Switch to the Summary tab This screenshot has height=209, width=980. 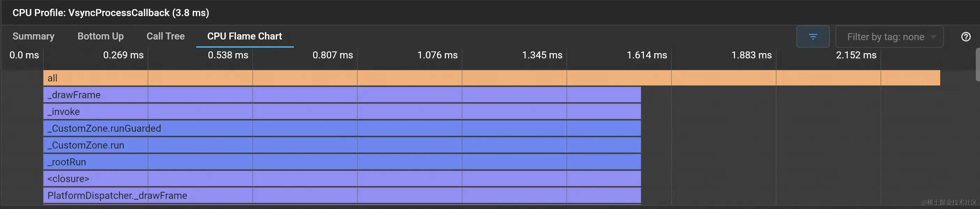[x=34, y=36]
